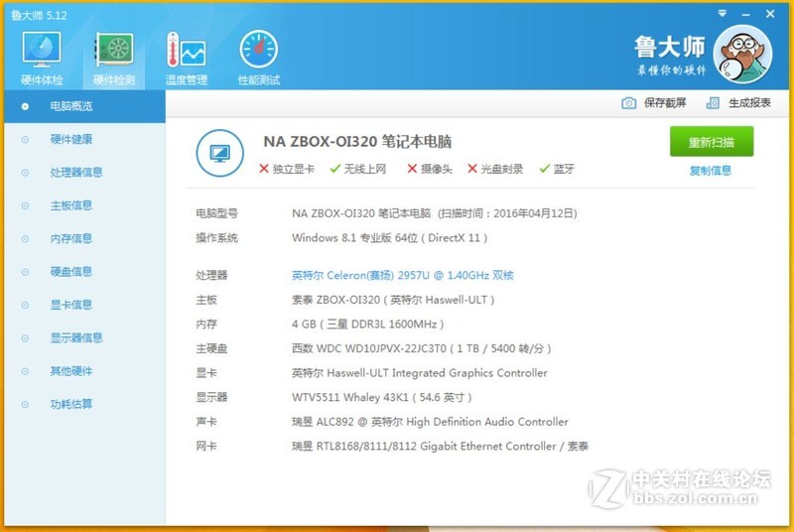The width and height of the screenshot is (794, 532).
Task: Click the report icon beside 生成报表
Action: tap(713, 103)
